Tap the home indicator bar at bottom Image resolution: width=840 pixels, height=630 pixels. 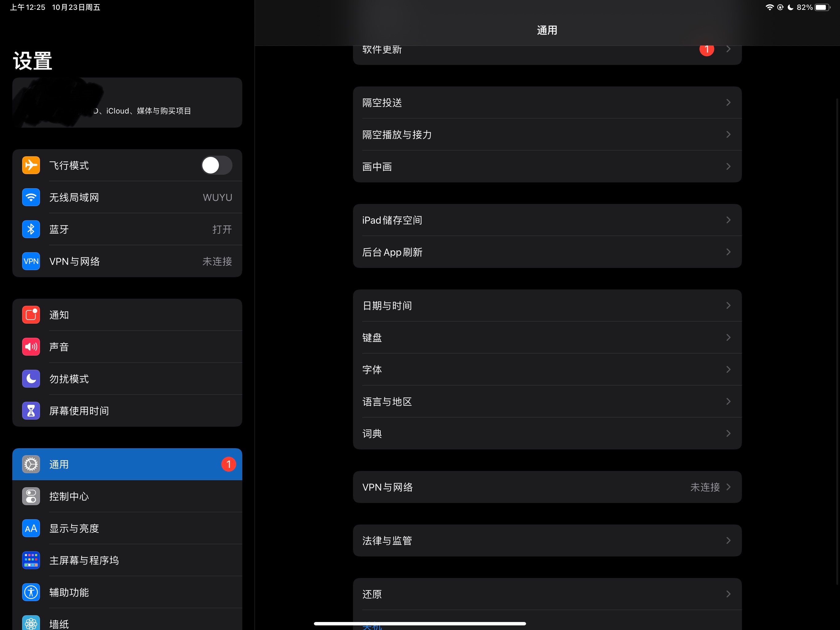(x=420, y=624)
